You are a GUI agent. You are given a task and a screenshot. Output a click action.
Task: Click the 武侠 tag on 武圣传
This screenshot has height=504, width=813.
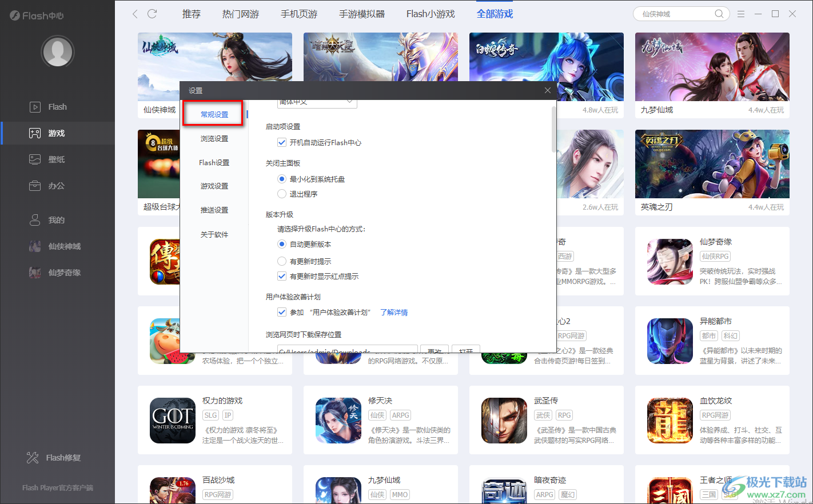(544, 415)
